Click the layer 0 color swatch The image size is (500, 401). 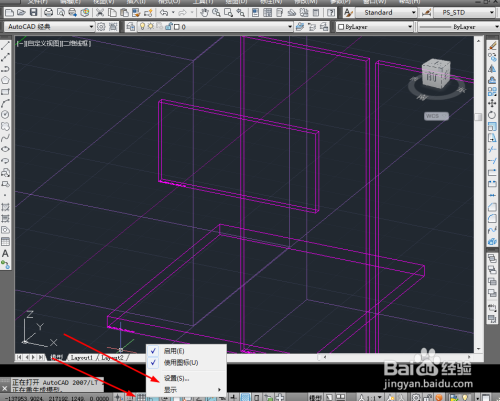click(x=177, y=27)
